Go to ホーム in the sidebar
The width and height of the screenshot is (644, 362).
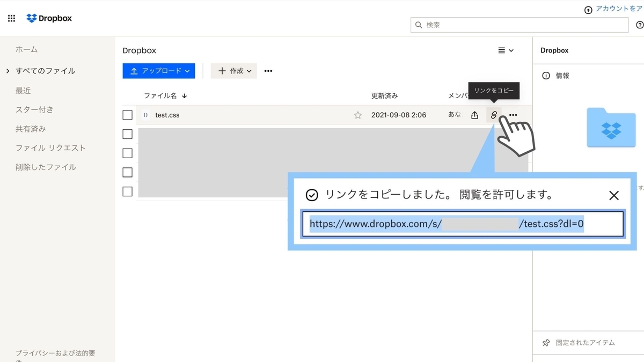[26, 49]
